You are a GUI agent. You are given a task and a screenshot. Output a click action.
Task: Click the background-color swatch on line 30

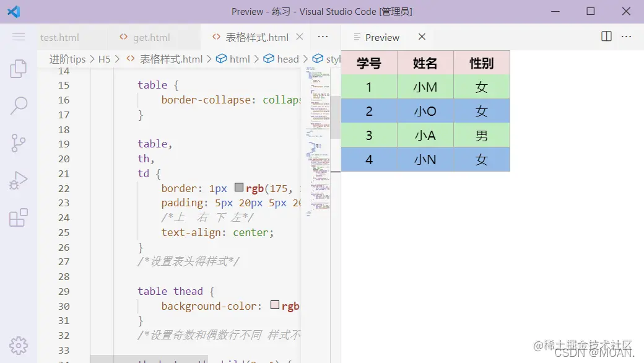275,305
